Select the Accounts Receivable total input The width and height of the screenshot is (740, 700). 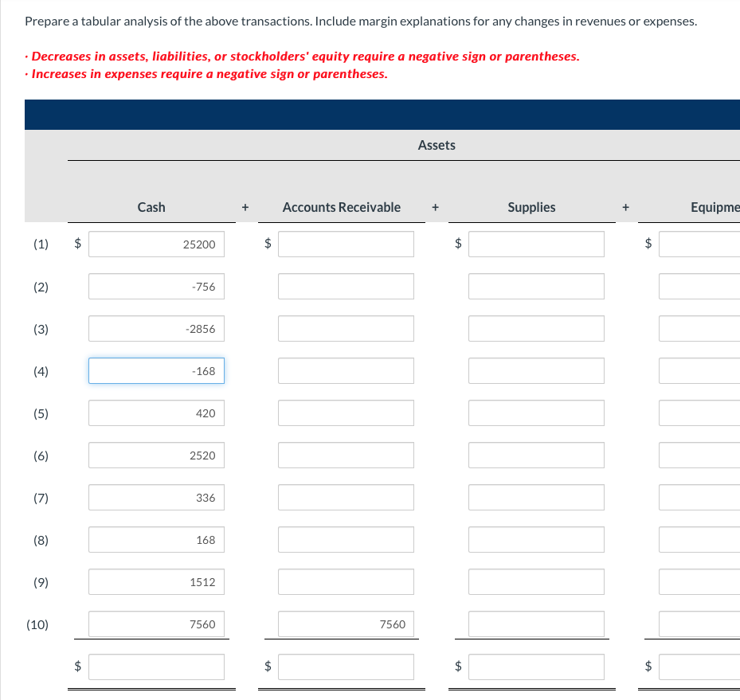346,667
